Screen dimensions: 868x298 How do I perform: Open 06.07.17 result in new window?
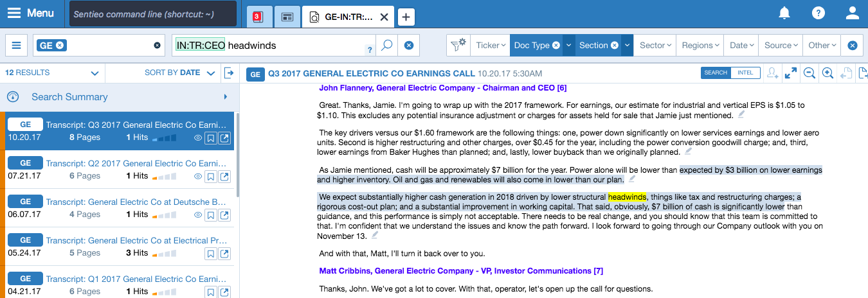point(225,215)
